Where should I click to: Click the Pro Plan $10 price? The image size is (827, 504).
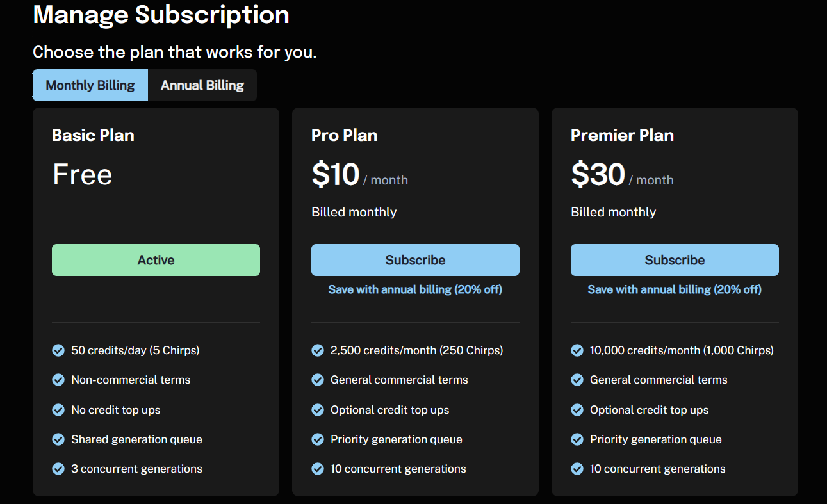336,174
